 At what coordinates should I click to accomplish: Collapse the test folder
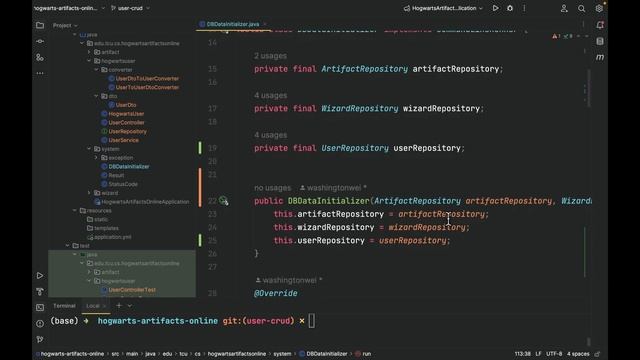67,246
